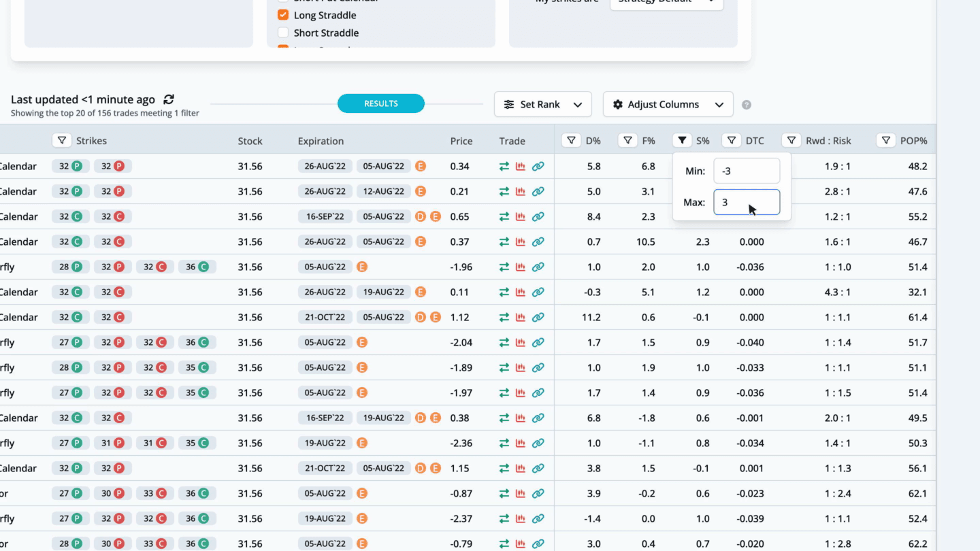Click the DTC value -0.040
This screenshot has height=551, width=980.
click(x=750, y=342)
